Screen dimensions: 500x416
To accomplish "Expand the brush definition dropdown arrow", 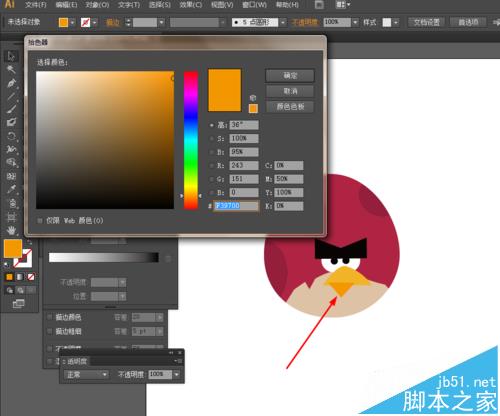I will tap(283, 23).
